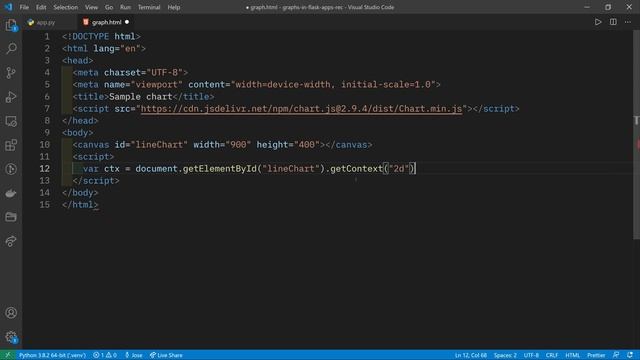
Task: Open the Explorer view in activity bar
Action: tap(11, 25)
